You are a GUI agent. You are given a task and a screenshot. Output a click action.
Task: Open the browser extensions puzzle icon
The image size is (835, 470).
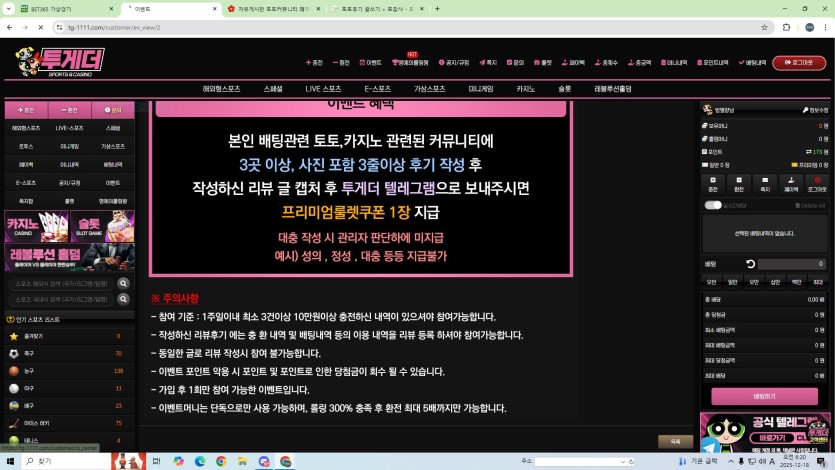pos(786,27)
